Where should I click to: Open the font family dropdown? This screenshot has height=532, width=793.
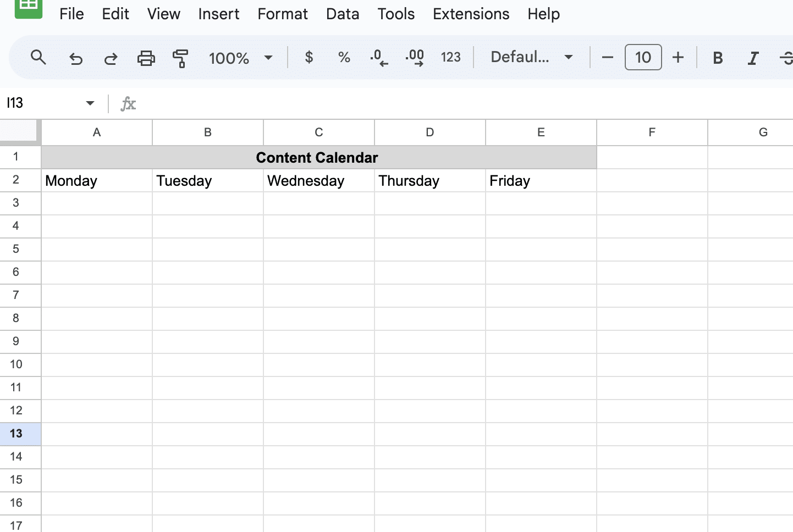pos(532,57)
